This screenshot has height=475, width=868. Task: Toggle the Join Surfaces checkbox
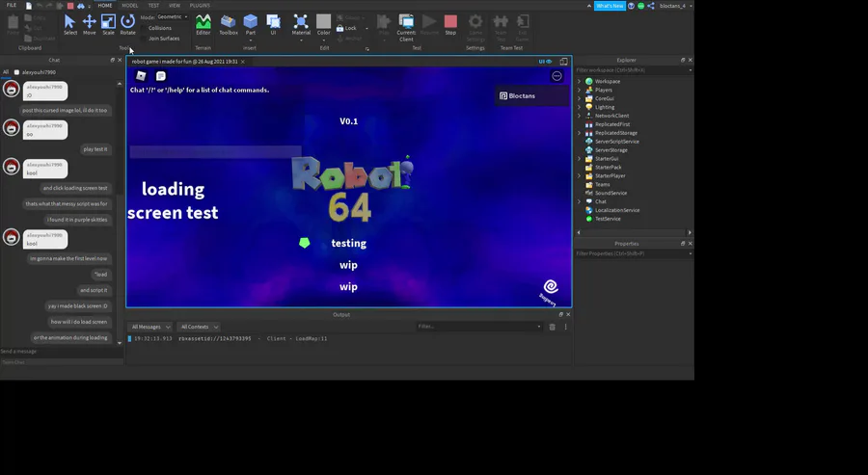[x=144, y=39]
